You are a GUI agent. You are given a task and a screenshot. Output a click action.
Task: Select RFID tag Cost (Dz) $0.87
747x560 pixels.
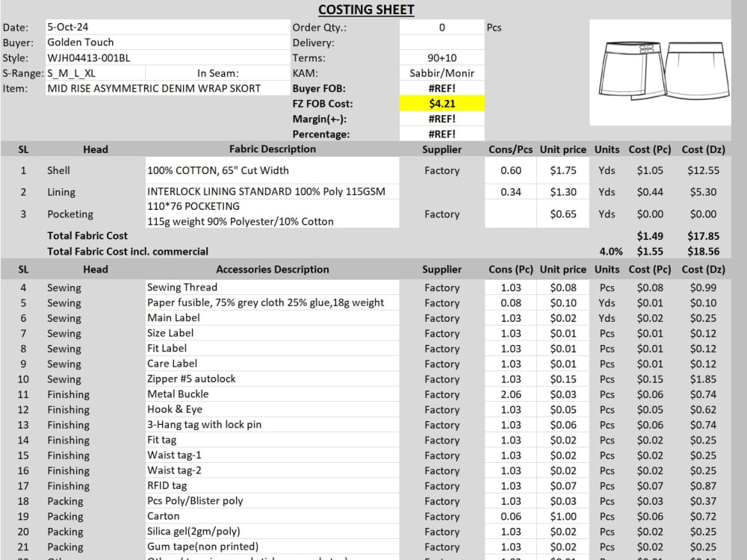click(703, 486)
